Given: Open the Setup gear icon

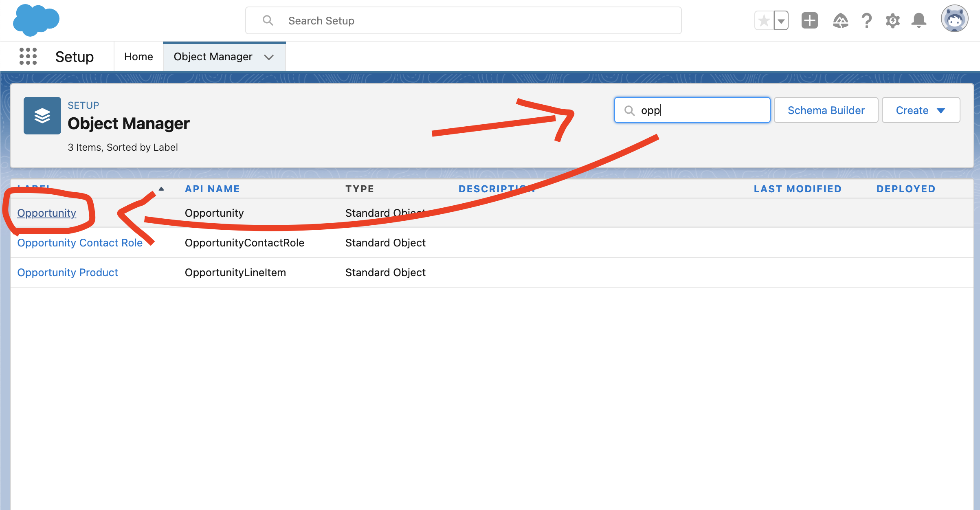Looking at the screenshot, I should [892, 20].
